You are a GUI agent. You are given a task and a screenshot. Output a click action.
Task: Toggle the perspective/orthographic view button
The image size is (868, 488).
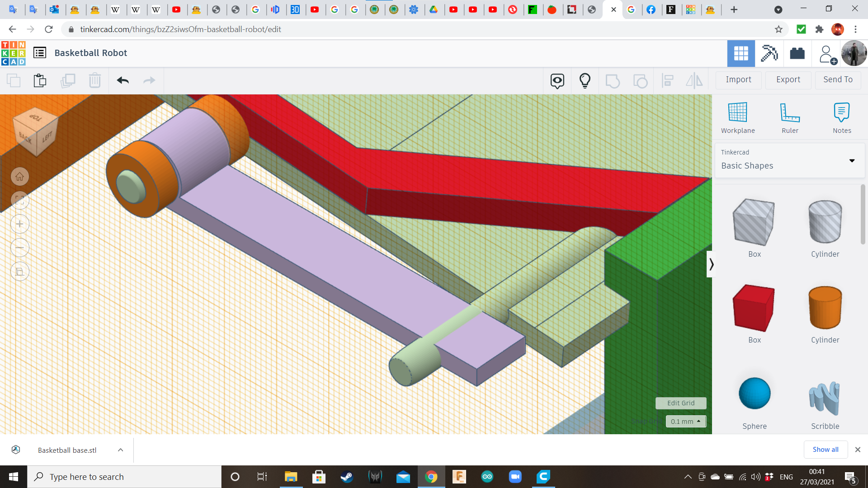pos(20,272)
